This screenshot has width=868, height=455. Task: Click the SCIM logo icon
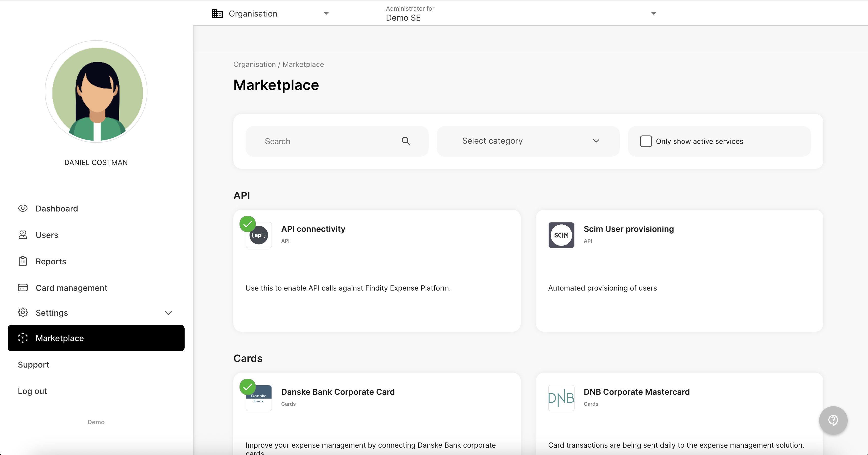point(561,235)
